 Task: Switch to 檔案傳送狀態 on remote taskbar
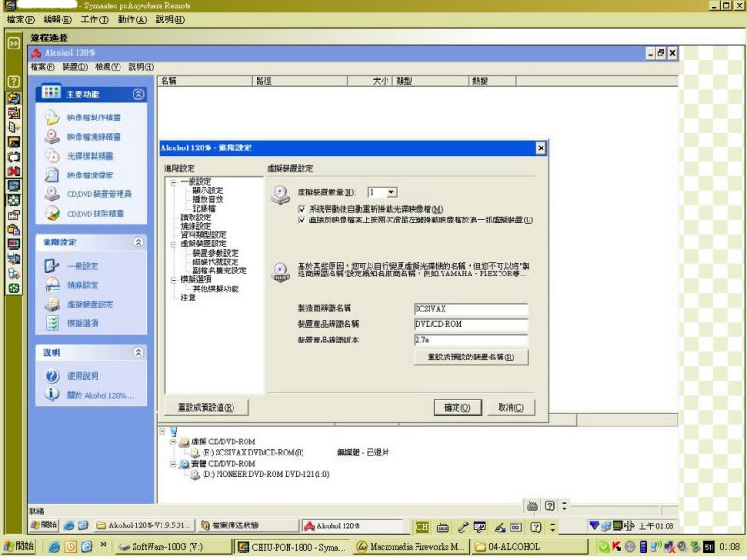point(247,525)
